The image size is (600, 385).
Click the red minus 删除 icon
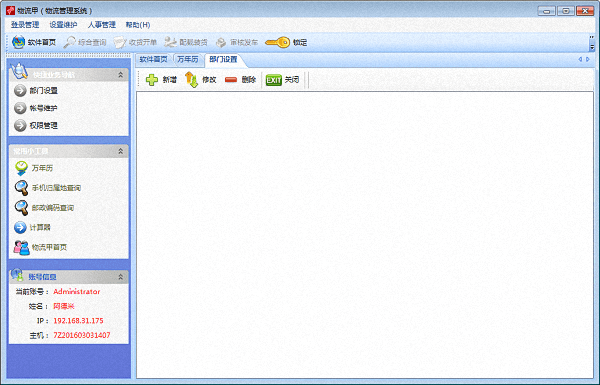231,80
